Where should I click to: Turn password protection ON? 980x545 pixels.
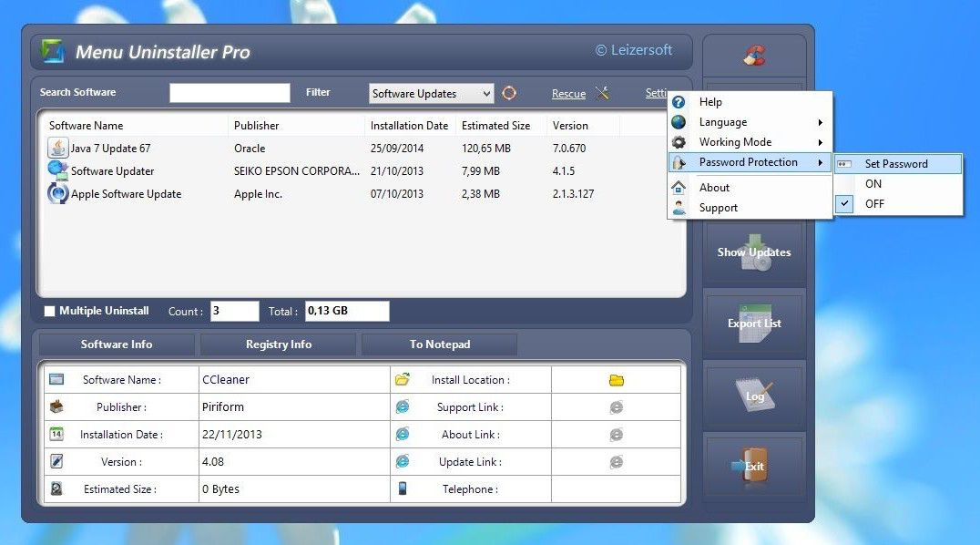899,184
